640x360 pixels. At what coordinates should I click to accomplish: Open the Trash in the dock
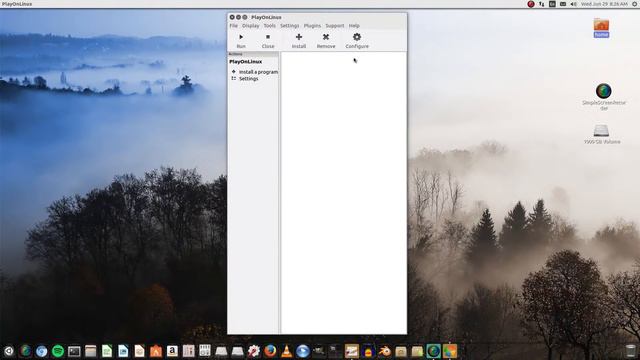click(x=631, y=351)
